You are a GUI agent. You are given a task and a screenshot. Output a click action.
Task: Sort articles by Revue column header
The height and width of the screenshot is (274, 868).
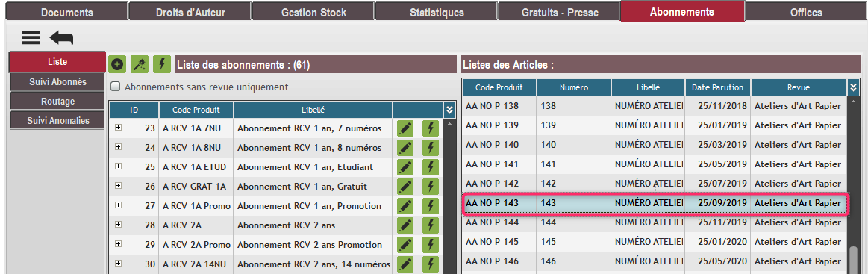799,87
